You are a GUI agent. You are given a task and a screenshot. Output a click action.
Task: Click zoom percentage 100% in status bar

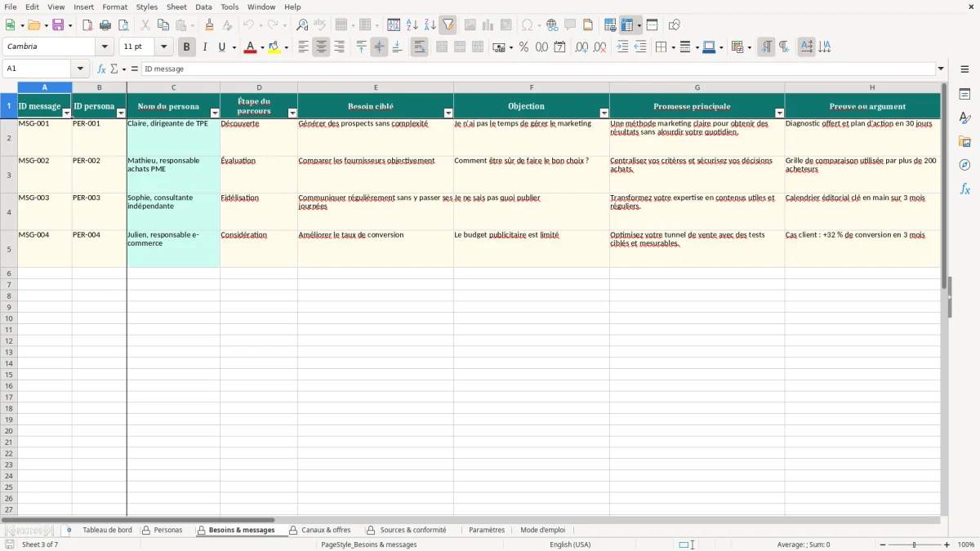click(x=966, y=544)
